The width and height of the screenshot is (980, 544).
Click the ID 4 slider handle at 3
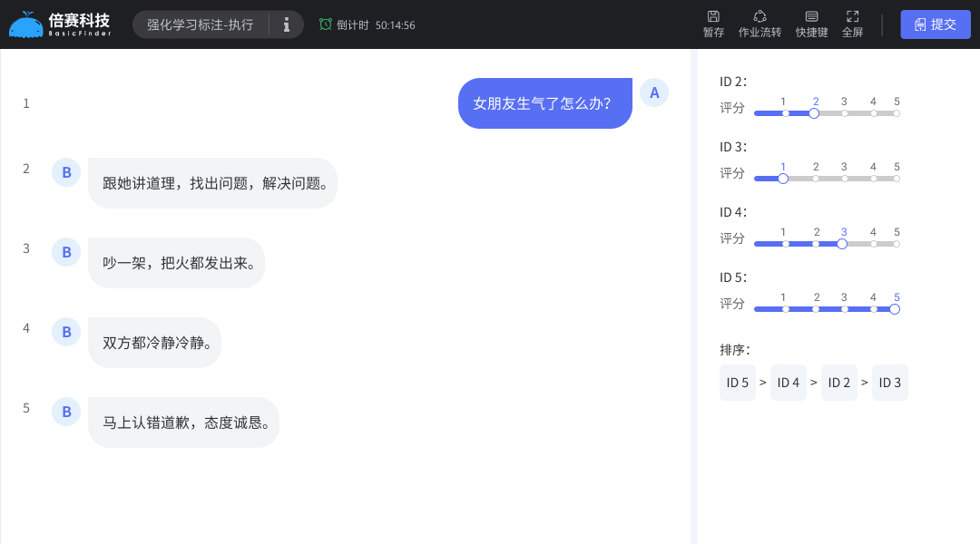click(x=842, y=244)
